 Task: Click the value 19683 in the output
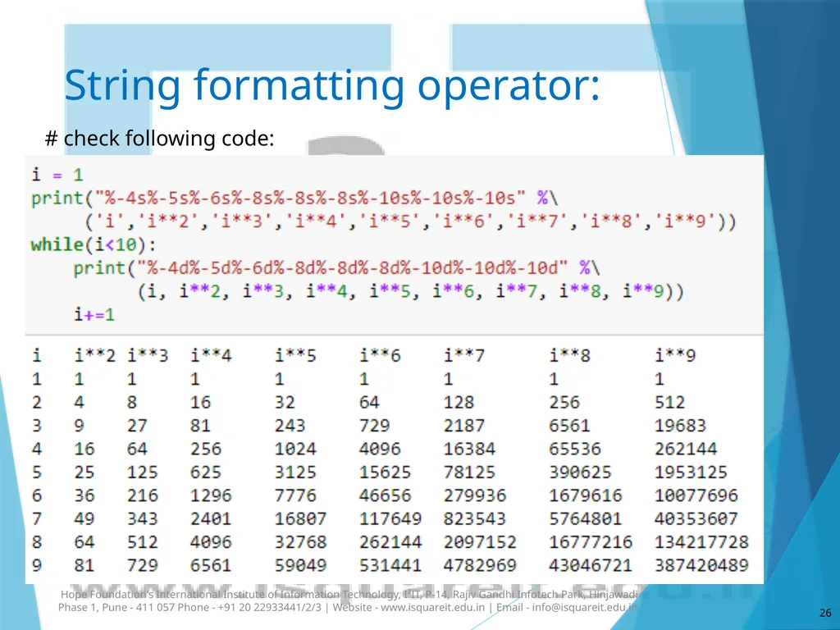pyautogui.click(x=680, y=426)
